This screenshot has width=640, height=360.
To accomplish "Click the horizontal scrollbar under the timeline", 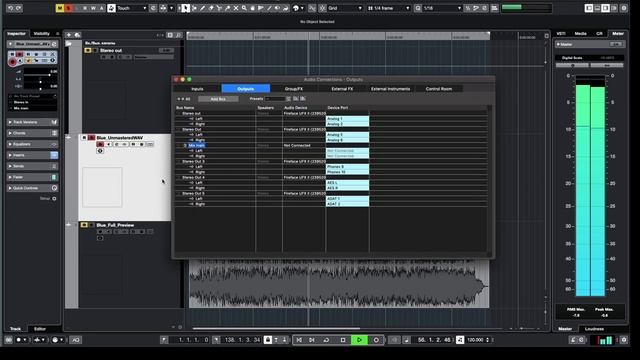I will click(x=276, y=328).
